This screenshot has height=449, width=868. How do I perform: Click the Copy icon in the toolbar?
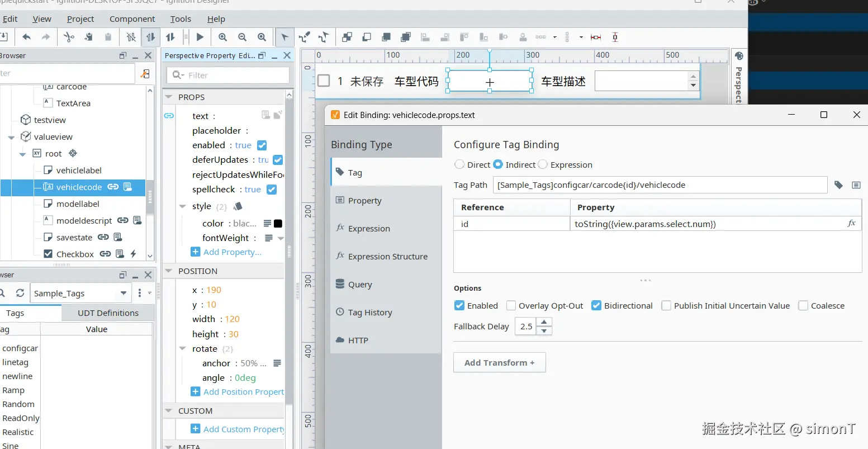(88, 37)
